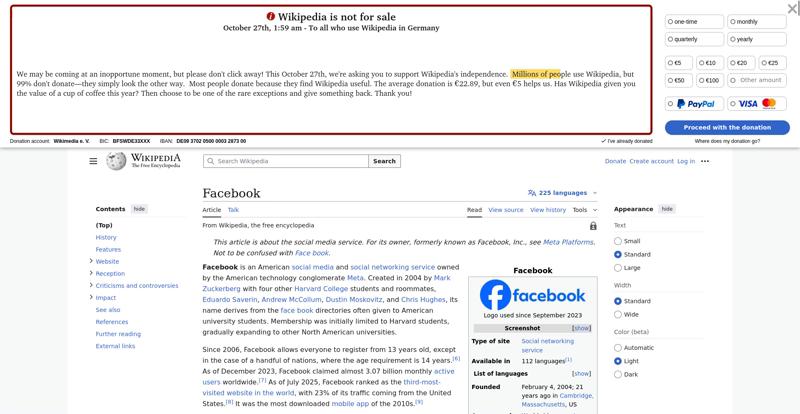This screenshot has width=800, height=414.
Task: Switch to the Talk tab
Action: pos(233,210)
